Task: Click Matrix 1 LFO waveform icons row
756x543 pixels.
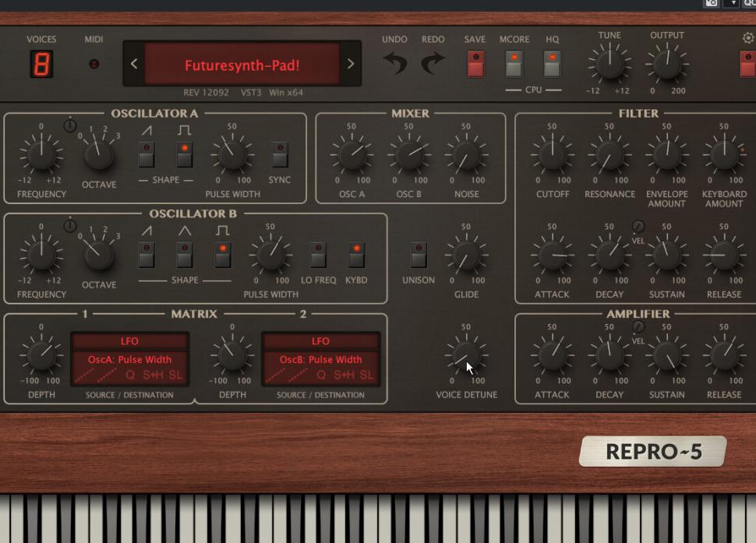Action: coord(129,375)
